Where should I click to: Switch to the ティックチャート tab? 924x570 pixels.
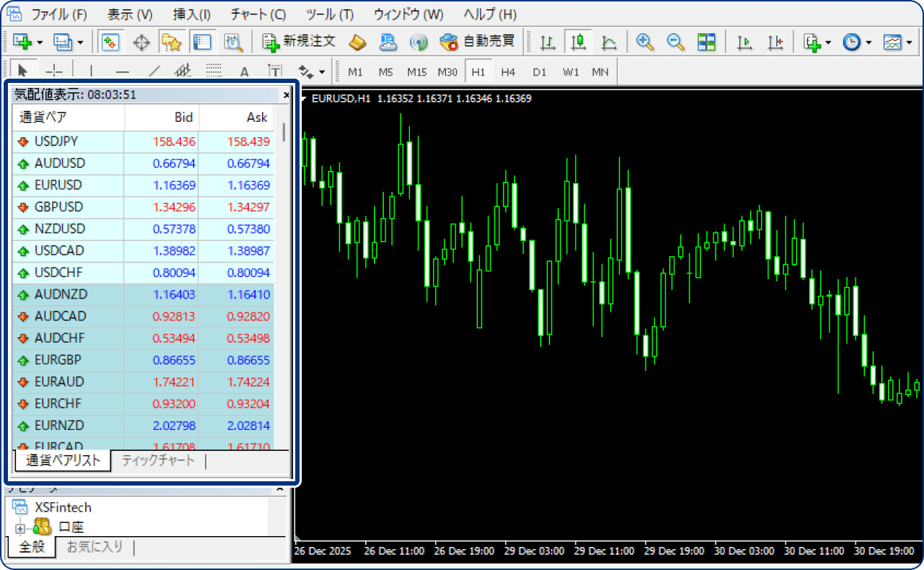click(157, 461)
